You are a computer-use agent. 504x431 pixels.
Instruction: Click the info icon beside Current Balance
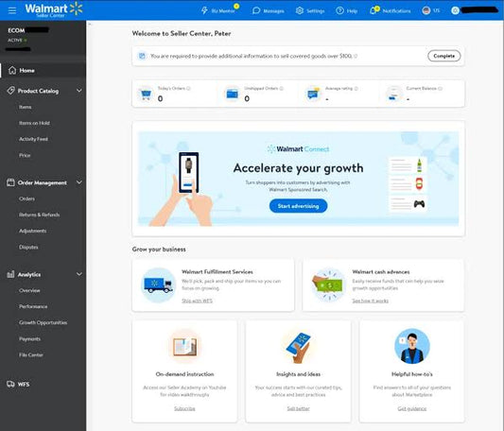click(441, 89)
